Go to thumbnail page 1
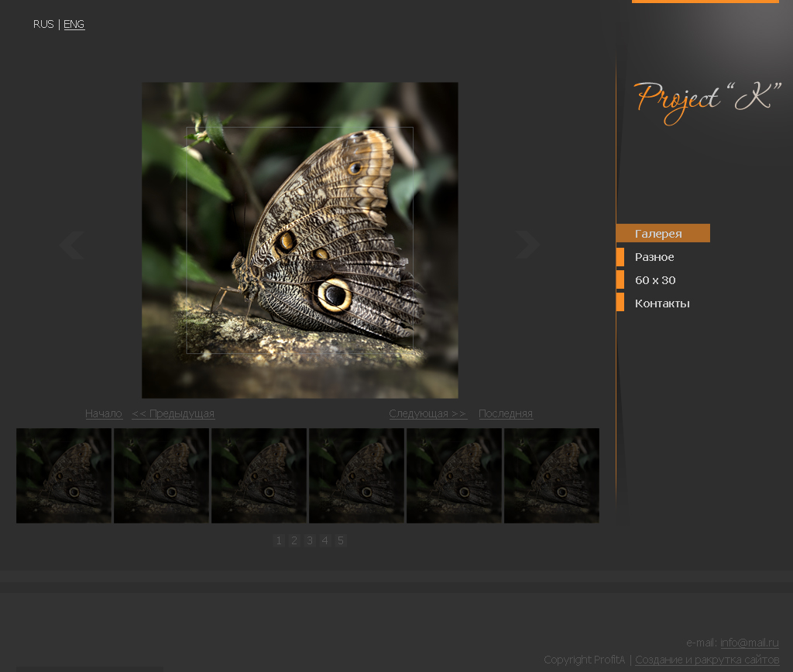Image resolution: width=793 pixels, height=672 pixels. pyautogui.click(x=279, y=540)
